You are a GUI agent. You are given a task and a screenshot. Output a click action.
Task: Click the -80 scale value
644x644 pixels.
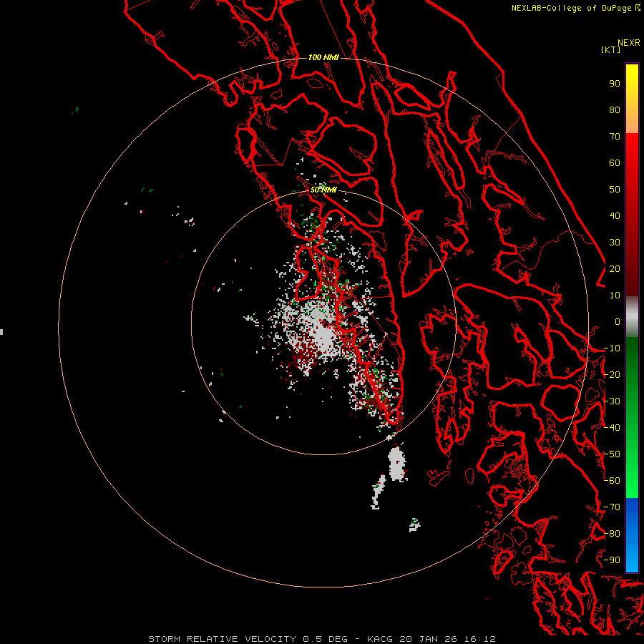pos(612,534)
